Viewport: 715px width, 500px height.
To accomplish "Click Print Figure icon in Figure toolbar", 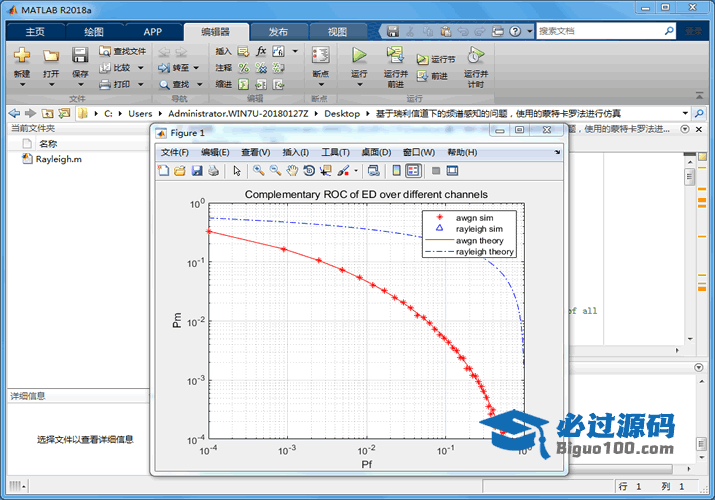I will (213, 170).
